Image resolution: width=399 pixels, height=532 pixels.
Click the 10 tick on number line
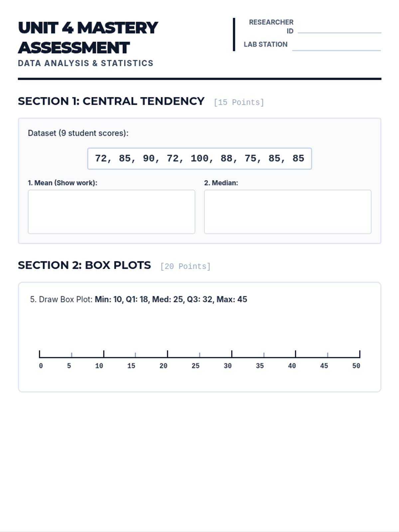click(104, 354)
